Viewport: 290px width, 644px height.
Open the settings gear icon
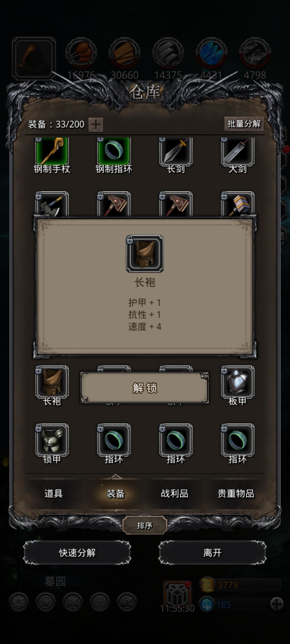[19, 602]
